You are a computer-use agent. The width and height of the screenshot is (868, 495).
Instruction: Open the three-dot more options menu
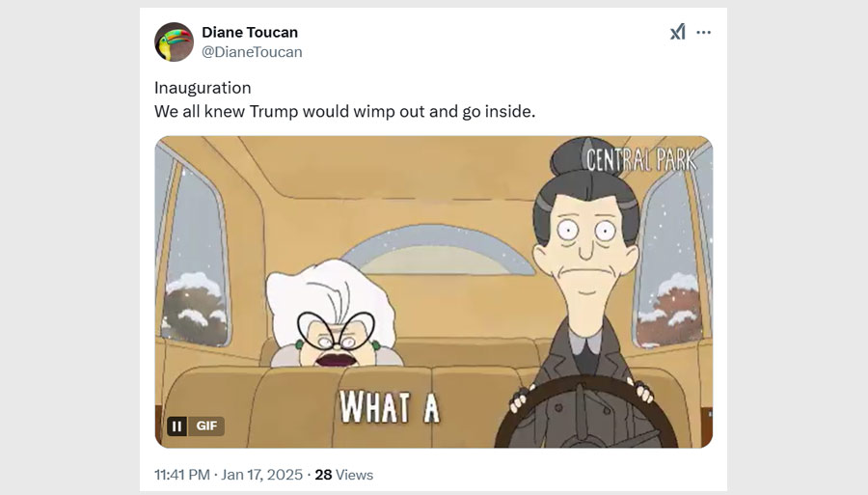704,32
